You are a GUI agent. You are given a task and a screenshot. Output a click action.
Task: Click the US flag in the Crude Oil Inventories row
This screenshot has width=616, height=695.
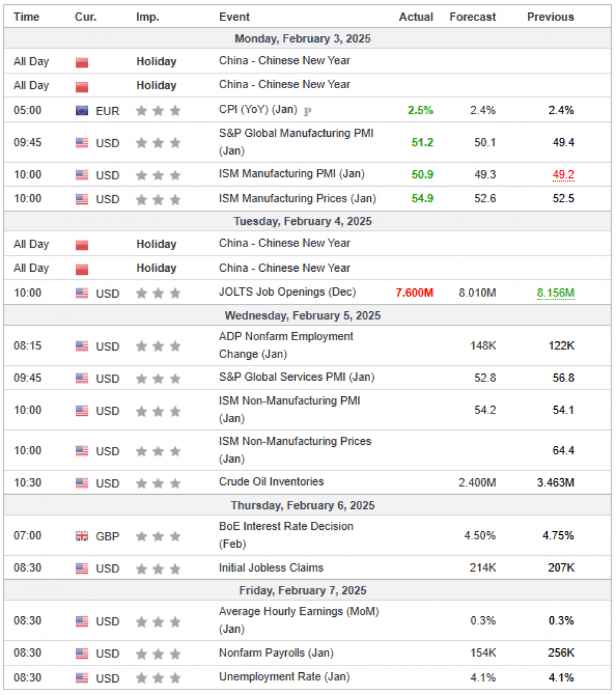[x=81, y=482]
